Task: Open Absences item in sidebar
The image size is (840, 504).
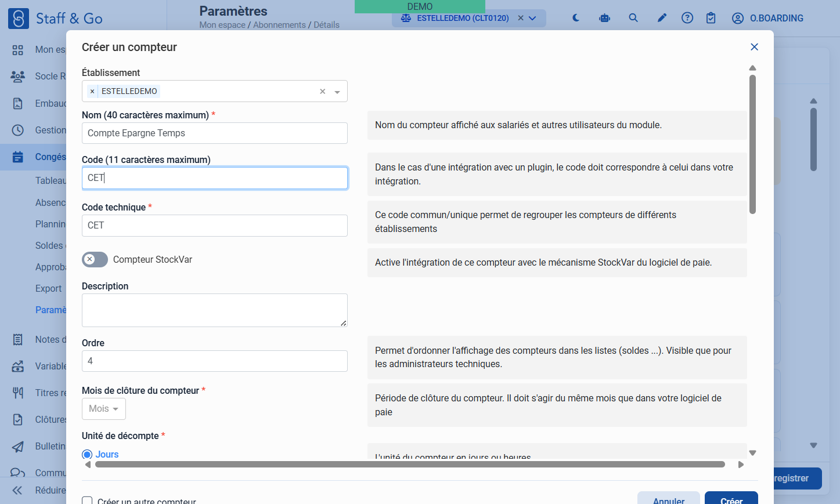Action: pos(51,202)
